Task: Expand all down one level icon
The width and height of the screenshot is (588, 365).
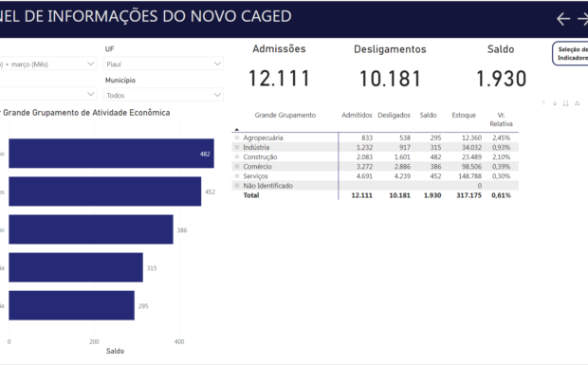Action: click(578, 103)
